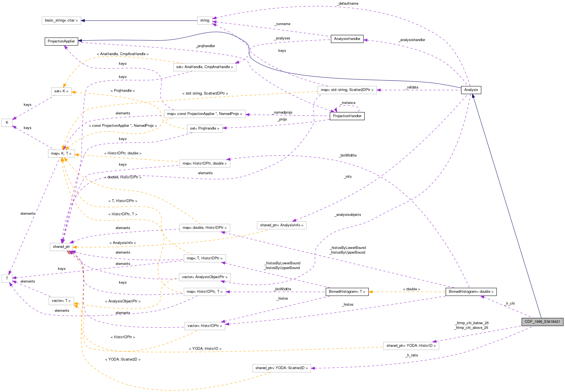Select map< T, Histo1DPtr > node
The height and width of the screenshot is (392, 565).
(x=205, y=258)
